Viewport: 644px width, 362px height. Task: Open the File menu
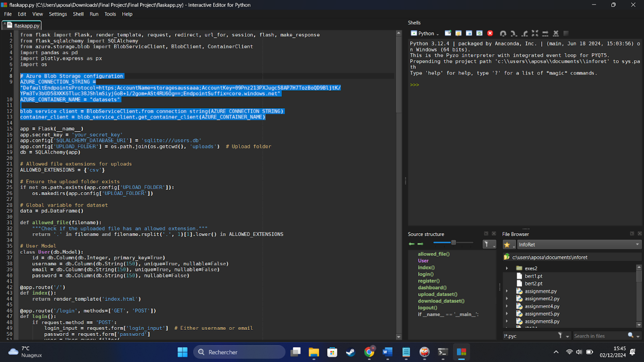pyautogui.click(x=8, y=14)
